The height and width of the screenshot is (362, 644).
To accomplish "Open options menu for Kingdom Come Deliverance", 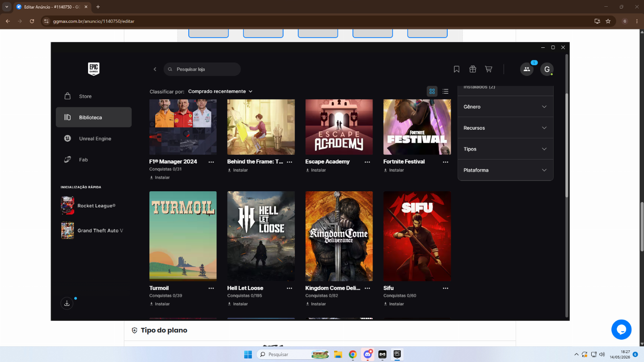I will click(x=367, y=288).
